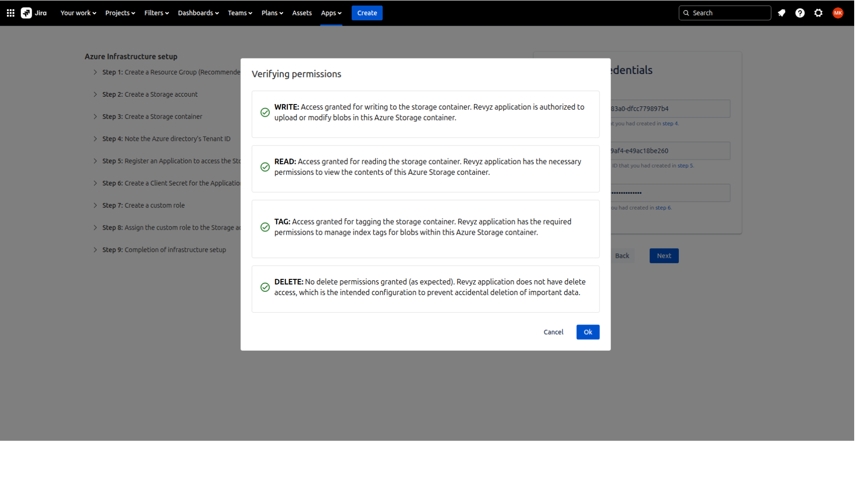Click the step 5 link
Viewport: 868px width, 481px height.
tap(686, 165)
